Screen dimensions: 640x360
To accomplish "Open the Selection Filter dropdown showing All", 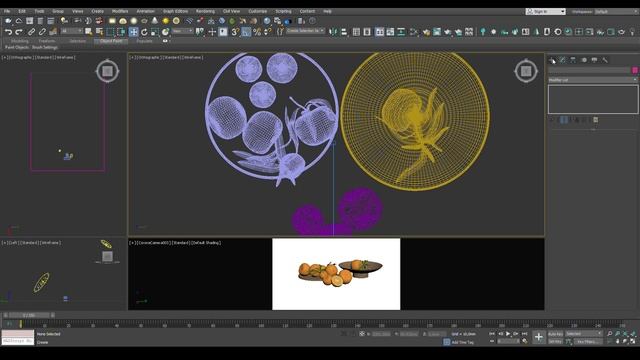I will click(x=72, y=31).
